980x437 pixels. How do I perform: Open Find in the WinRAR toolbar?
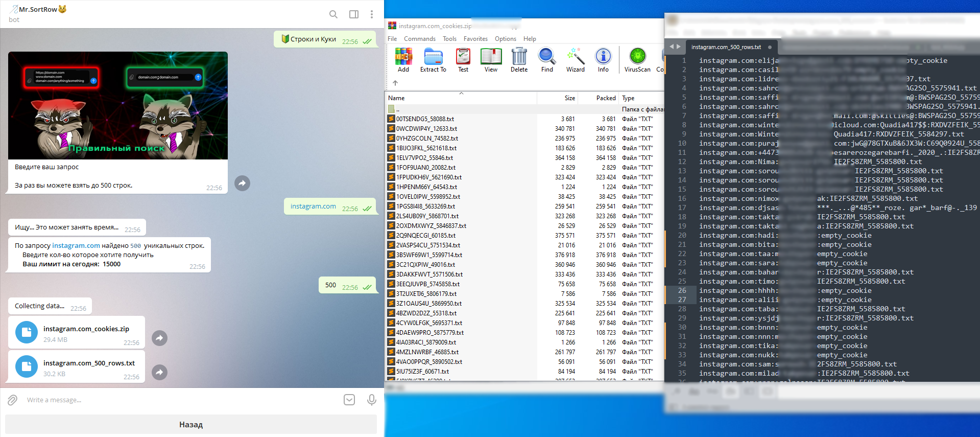(547, 60)
